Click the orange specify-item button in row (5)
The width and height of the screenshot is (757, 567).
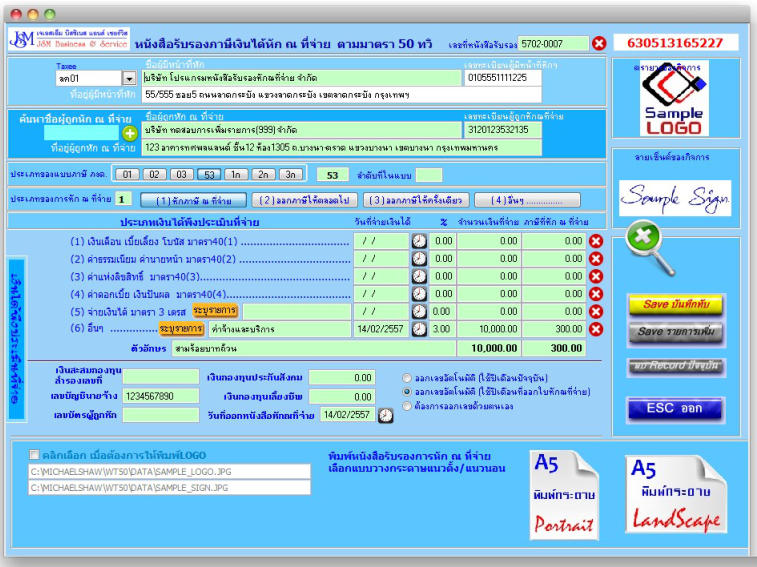(215, 310)
